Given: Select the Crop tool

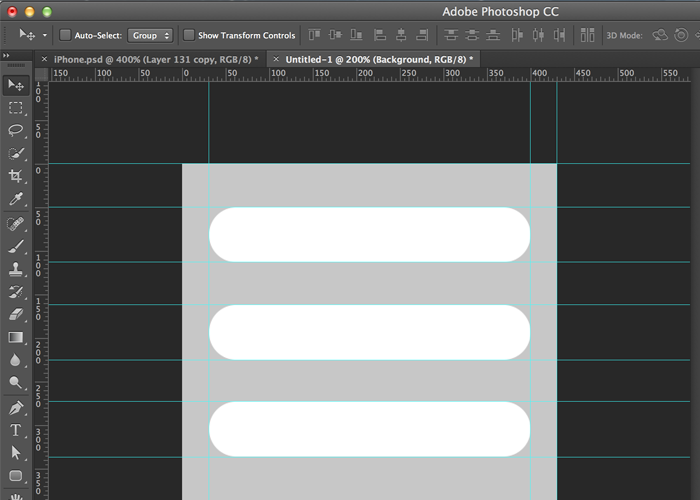Looking at the screenshot, I should (16, 175).
